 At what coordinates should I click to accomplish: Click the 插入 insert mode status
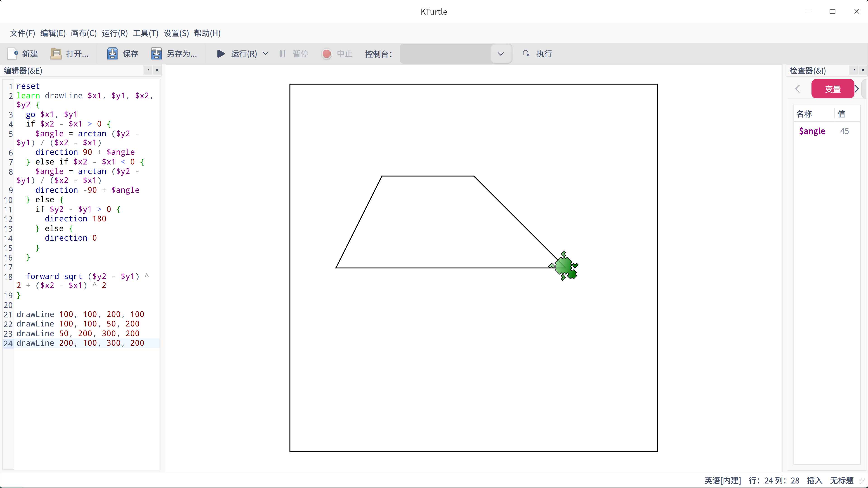[814, 480]
